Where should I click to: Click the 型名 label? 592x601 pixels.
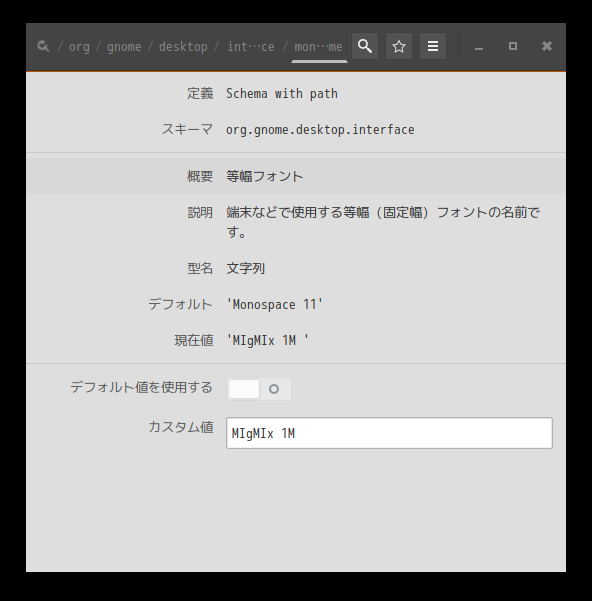tap(200, 268)
